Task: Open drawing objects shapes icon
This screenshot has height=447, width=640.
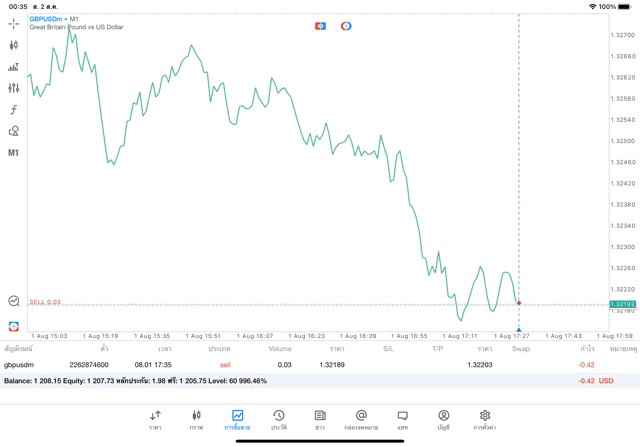Action: click(x=14, y=131)
